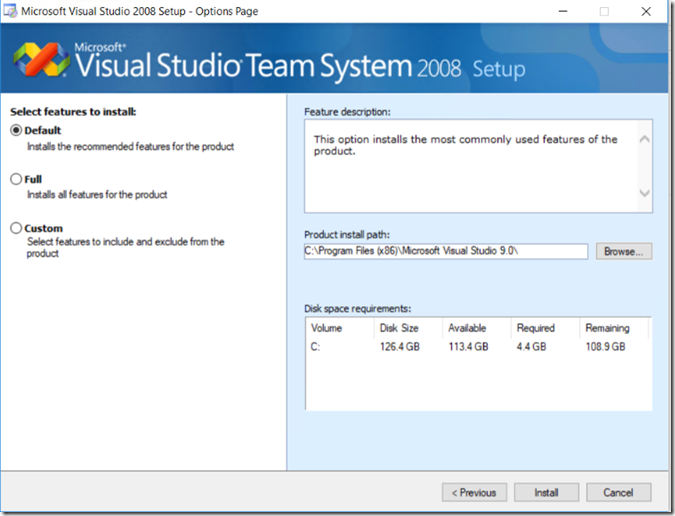Click the Available column header

477,328
